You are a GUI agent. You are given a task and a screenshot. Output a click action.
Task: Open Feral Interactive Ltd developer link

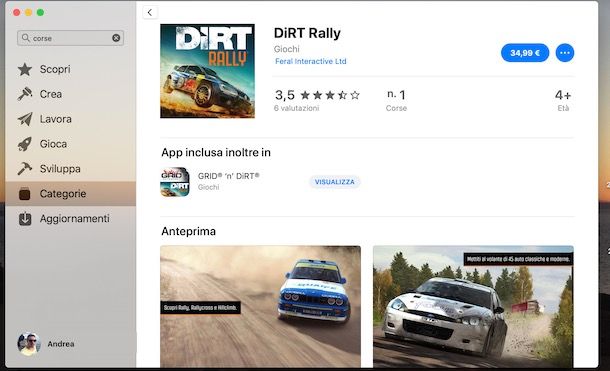tap(310, 61)
